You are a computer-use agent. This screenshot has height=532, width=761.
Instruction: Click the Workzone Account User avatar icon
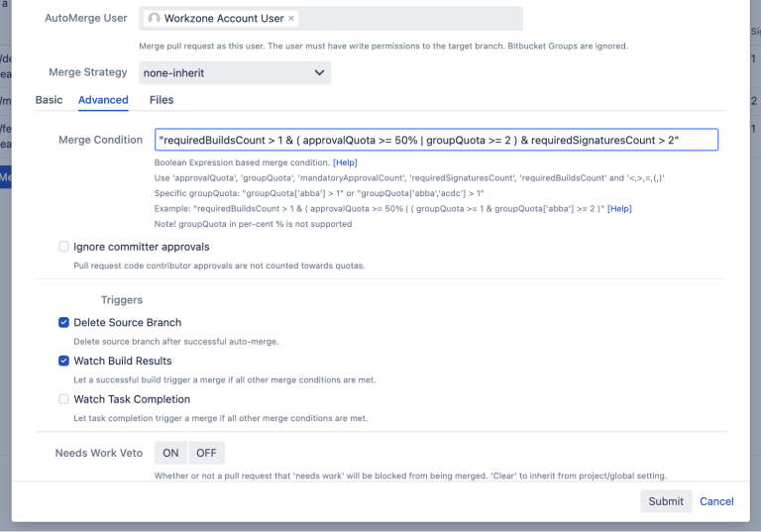[x=155, y=19]
